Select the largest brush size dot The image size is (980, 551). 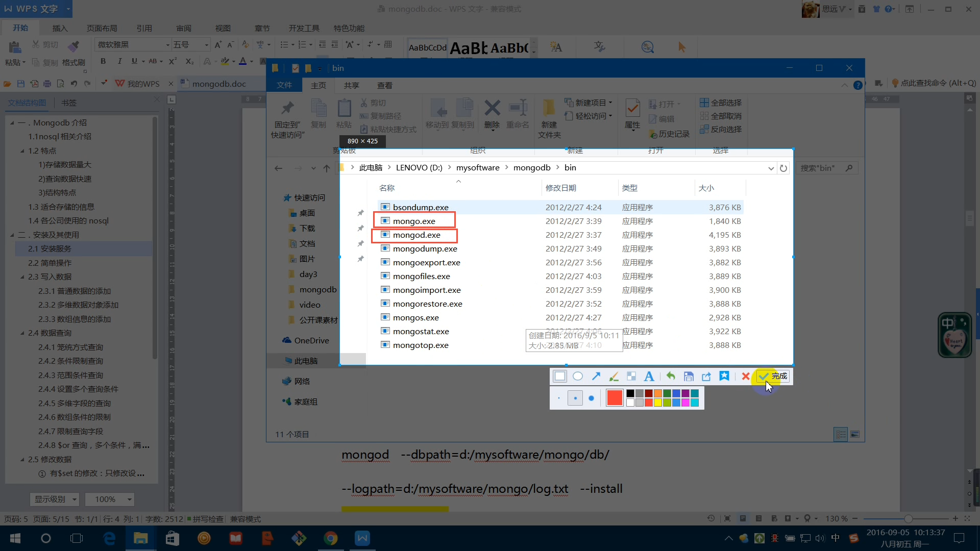[591, 398]
